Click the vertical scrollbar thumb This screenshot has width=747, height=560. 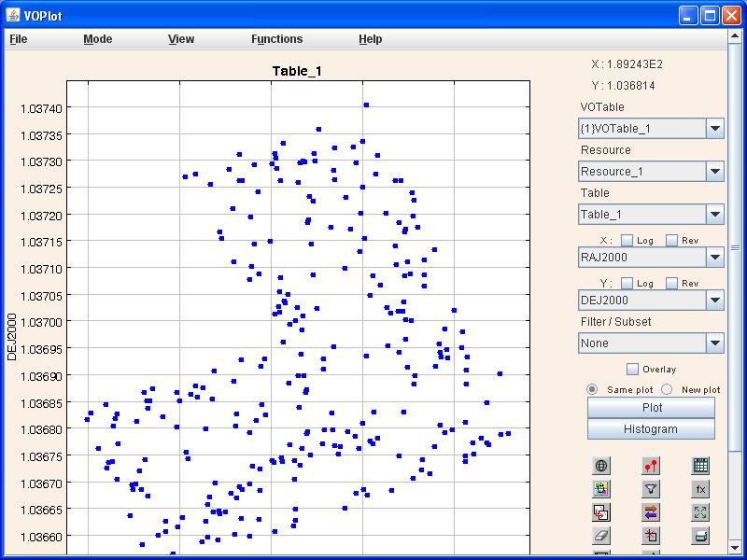[x=735, y=247]
